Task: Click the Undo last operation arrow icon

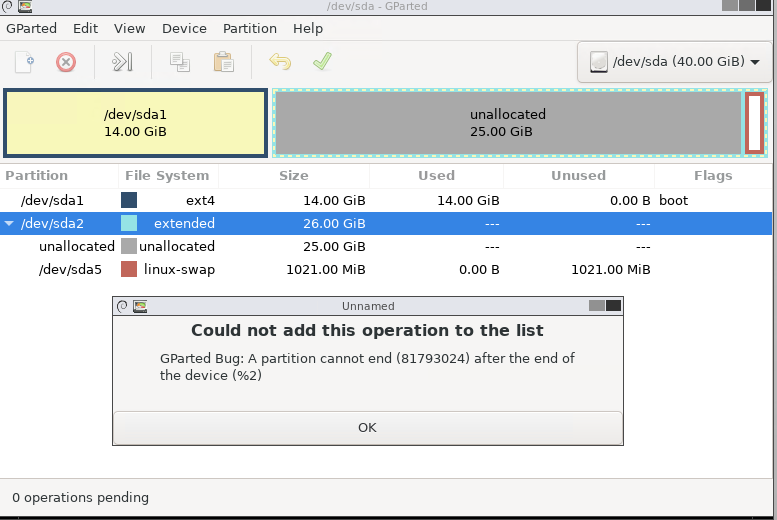Action: coord(280,62)
